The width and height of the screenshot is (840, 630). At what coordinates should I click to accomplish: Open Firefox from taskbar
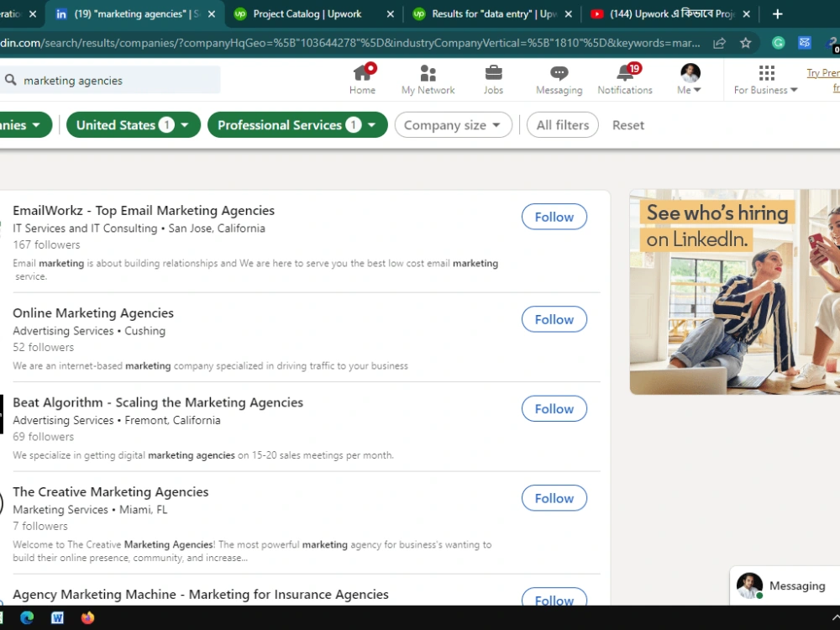pos(87,617)
